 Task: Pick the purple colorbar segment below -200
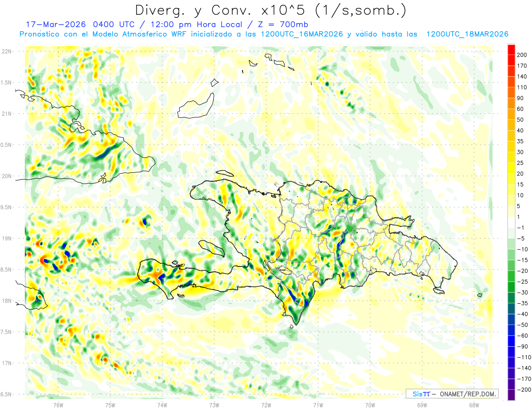pyautogui.click(x=511, y=395)
